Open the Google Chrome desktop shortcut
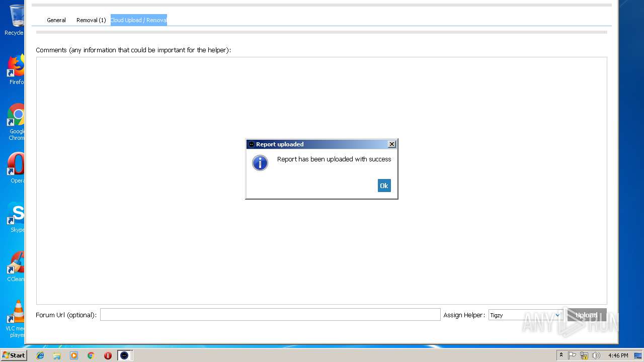 [16, 122]
